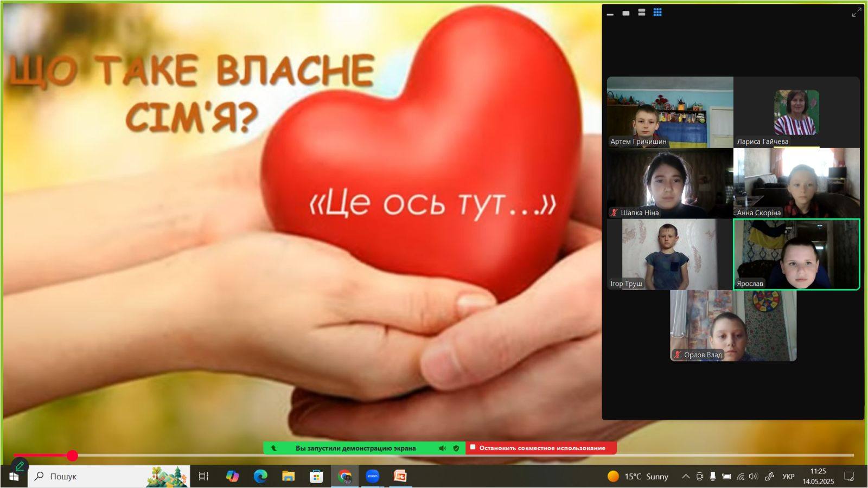The image size is (868, 488).
Task: Check battery status tray icon
Action: (x=726, y=477)
